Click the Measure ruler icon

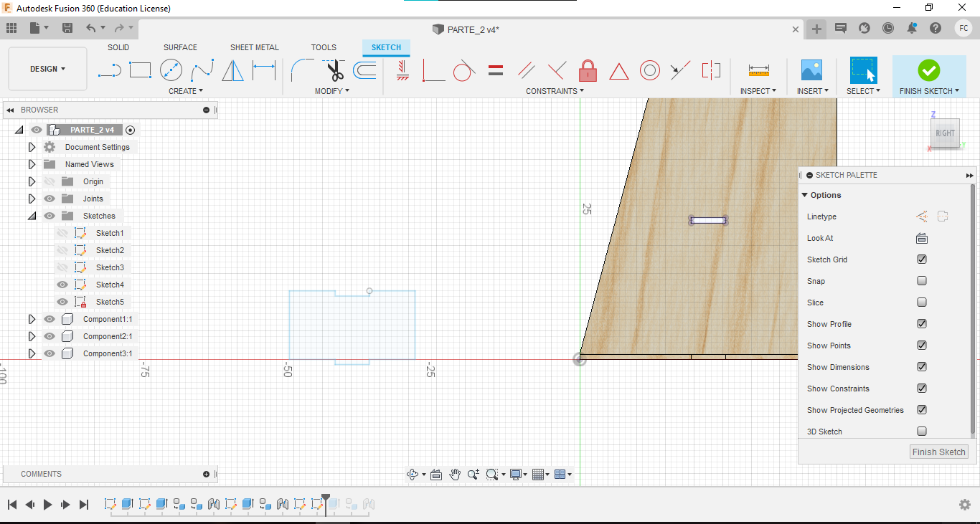pos(758,70)
